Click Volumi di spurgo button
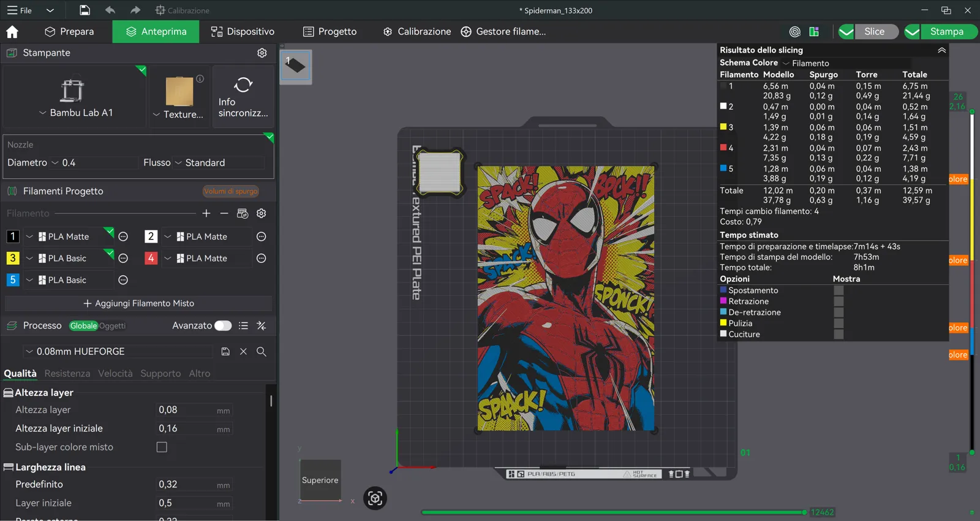 tap(231, 191)
